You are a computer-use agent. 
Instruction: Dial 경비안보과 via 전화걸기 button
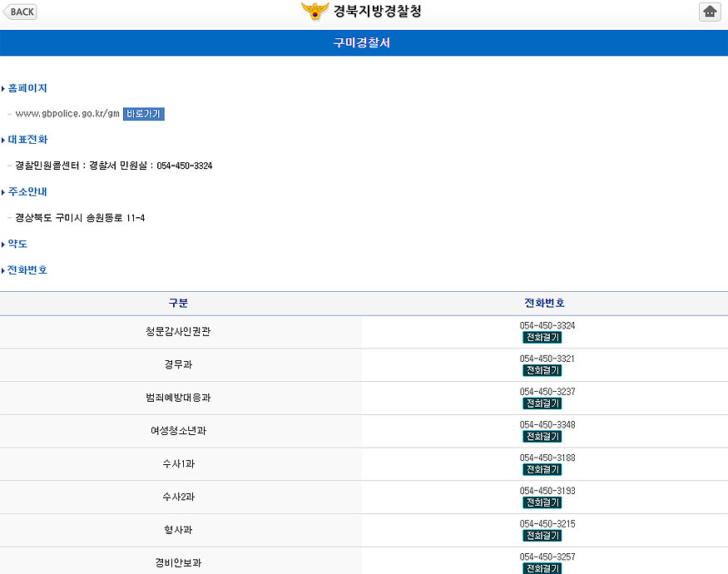[542, 568]
